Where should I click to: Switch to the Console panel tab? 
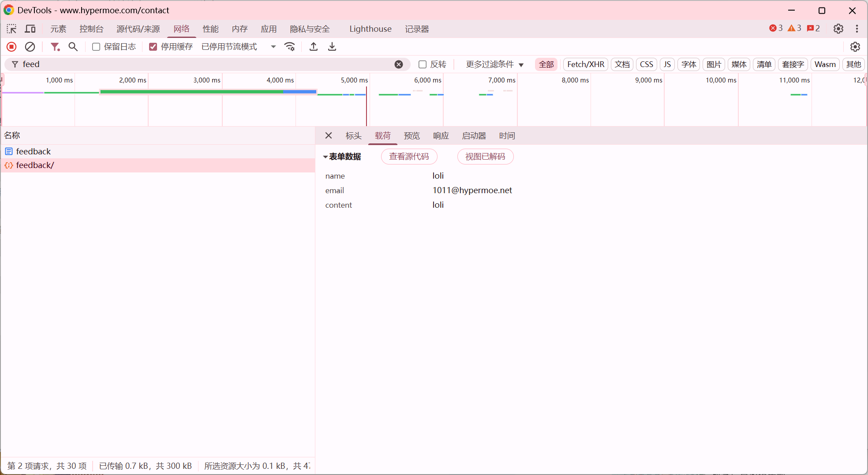pos(91,29)
